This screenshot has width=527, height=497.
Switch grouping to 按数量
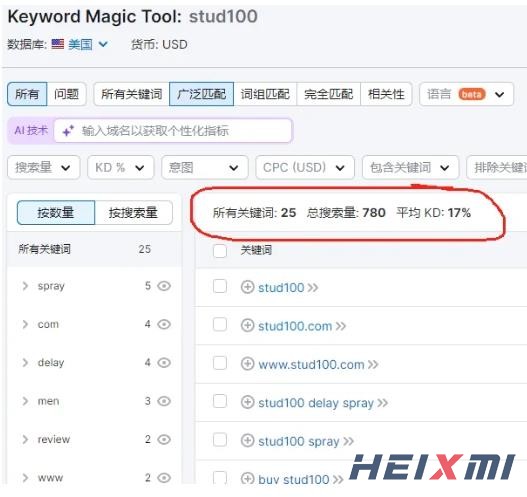[x=56, y=213]
